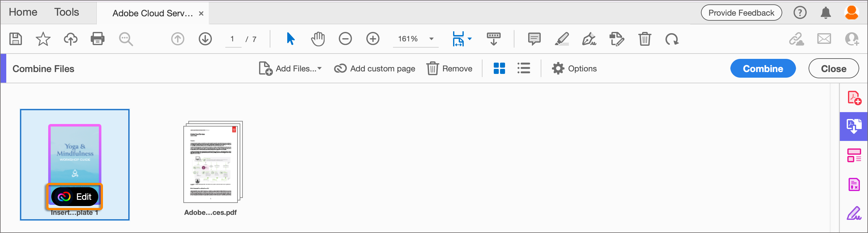The image size is (868, 233).
Task: Switch to thumbnail grid view
Action: (x=499, y=69)
